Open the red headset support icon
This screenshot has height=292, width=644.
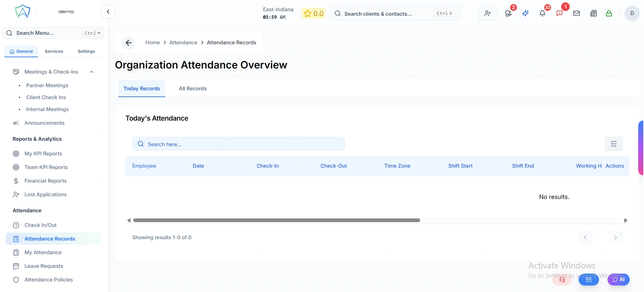(562, 280)
